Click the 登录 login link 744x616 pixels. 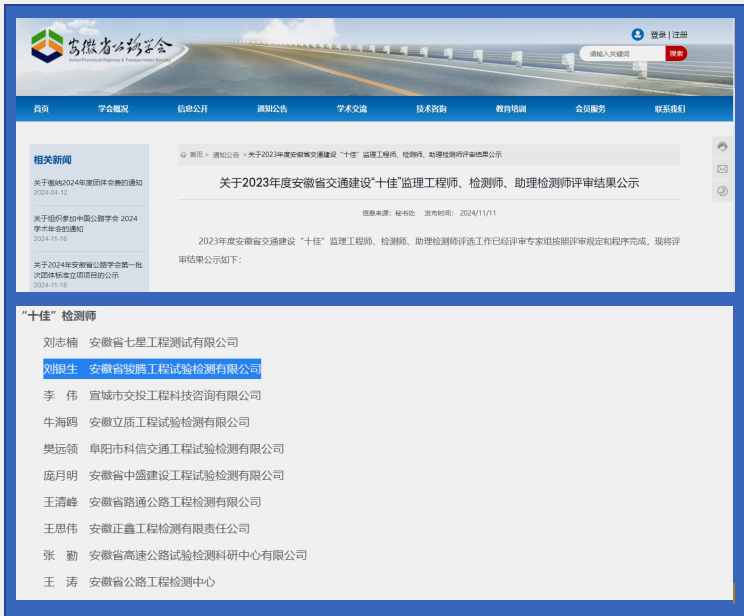(x=658, y=35)
